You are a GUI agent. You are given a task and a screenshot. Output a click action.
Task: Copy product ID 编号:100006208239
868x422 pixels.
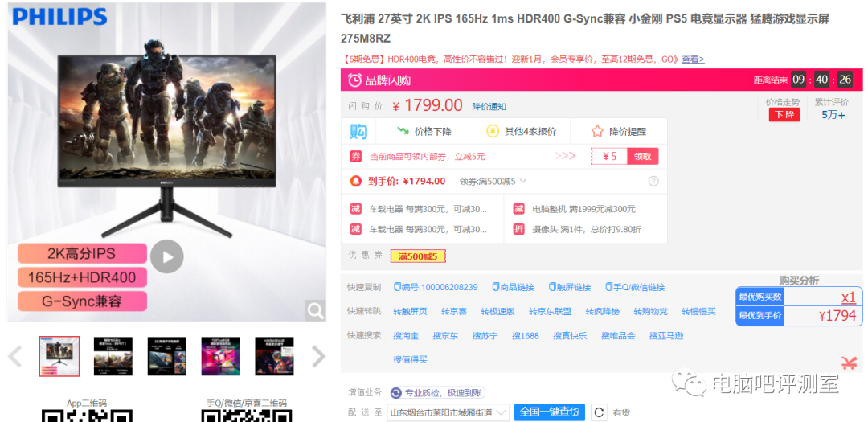coord(436,287)
